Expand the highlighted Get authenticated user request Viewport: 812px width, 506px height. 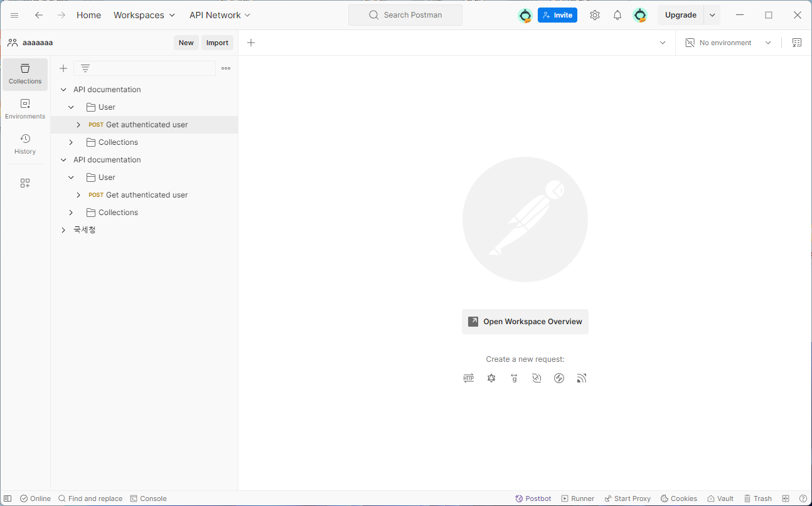78,125
